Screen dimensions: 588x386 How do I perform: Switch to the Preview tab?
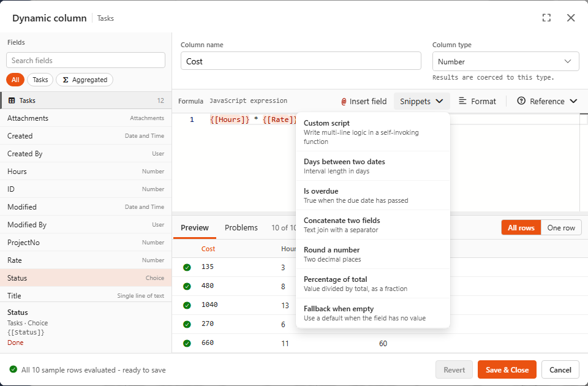(x=195, y=228)
